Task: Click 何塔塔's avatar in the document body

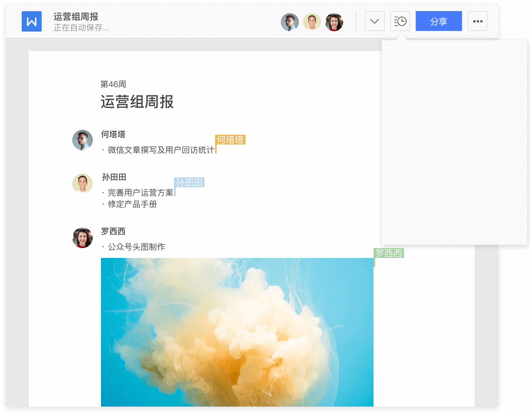Action: [x=83, y=140]
